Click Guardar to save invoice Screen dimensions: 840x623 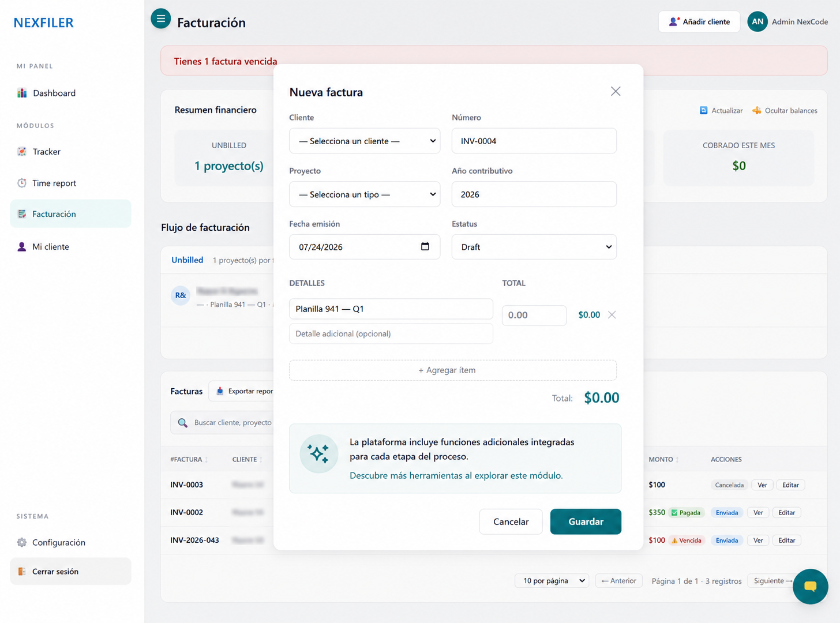586,521
